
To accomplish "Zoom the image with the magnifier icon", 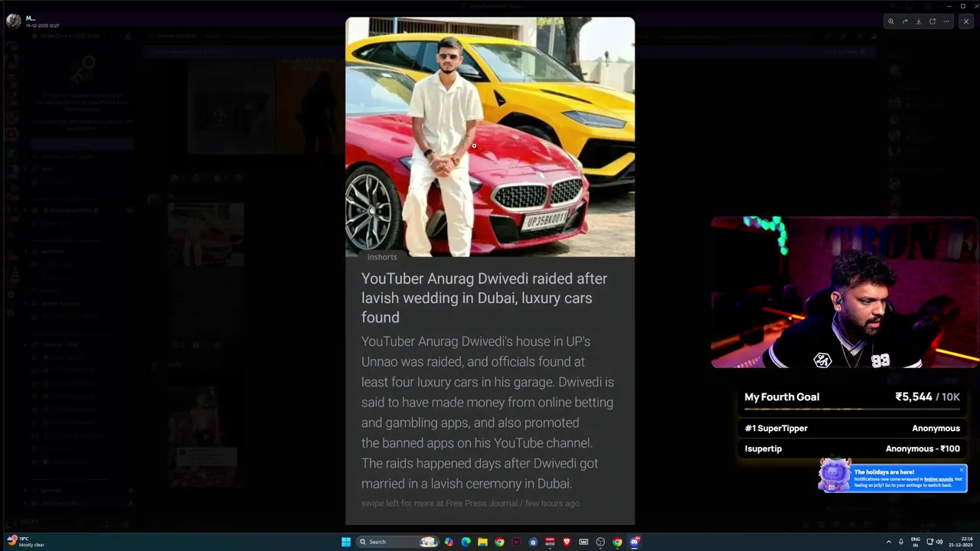I will coord(890,21).
